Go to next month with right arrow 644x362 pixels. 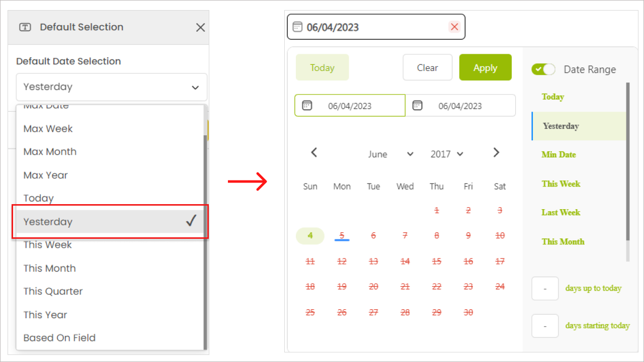[496, 153]
